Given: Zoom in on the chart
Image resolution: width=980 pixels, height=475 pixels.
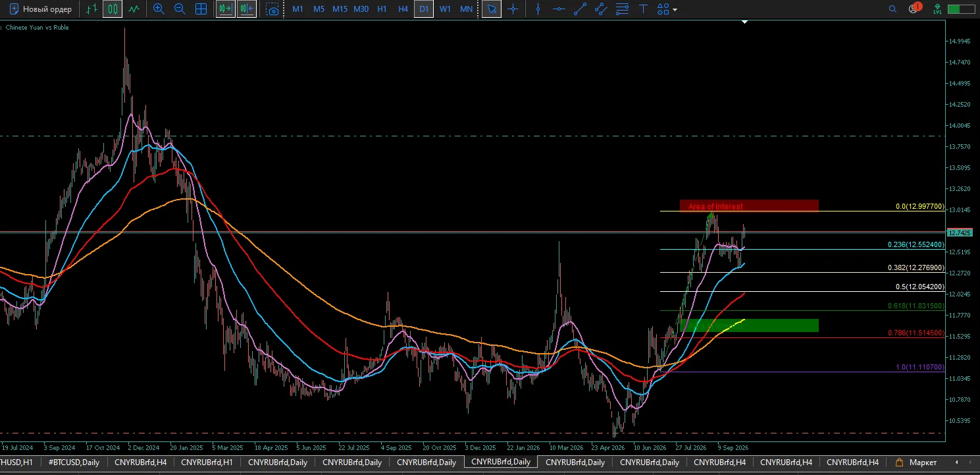Looking at the screenshot, I should (x=159, y=9).
